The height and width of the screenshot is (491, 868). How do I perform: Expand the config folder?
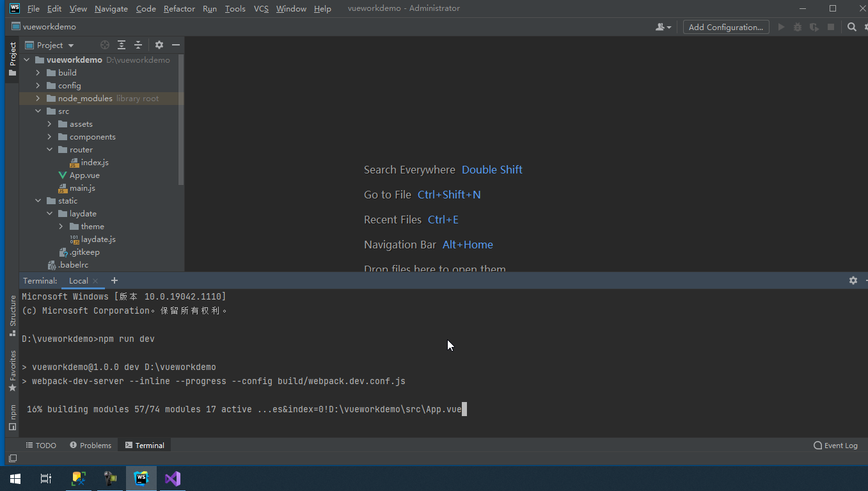38,85
